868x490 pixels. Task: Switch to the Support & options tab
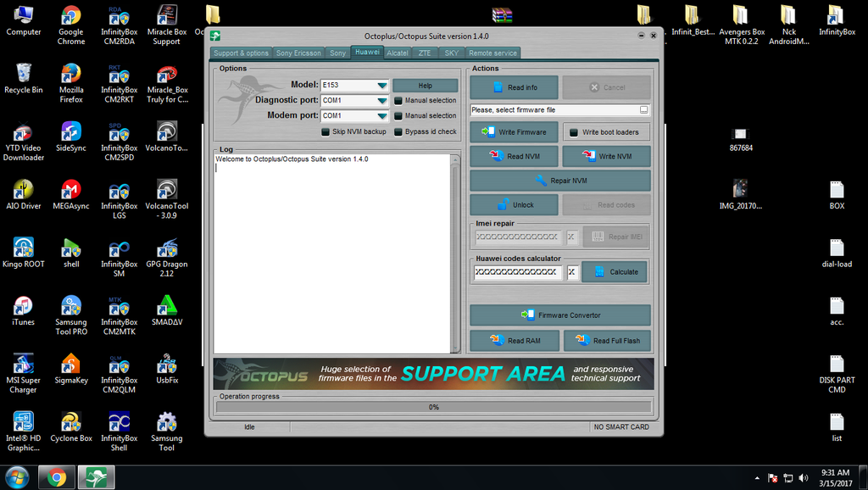[x=241, y=53]
